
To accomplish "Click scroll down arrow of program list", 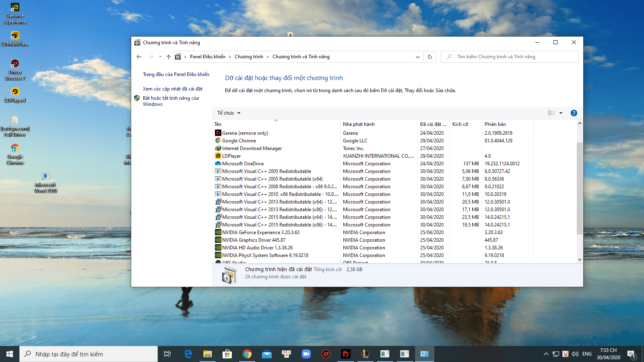I will coord(580,260).
